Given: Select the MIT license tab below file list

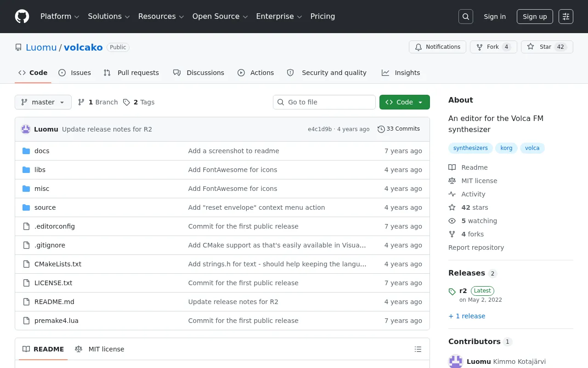Looking at the screenshot, I should point(100,349).
